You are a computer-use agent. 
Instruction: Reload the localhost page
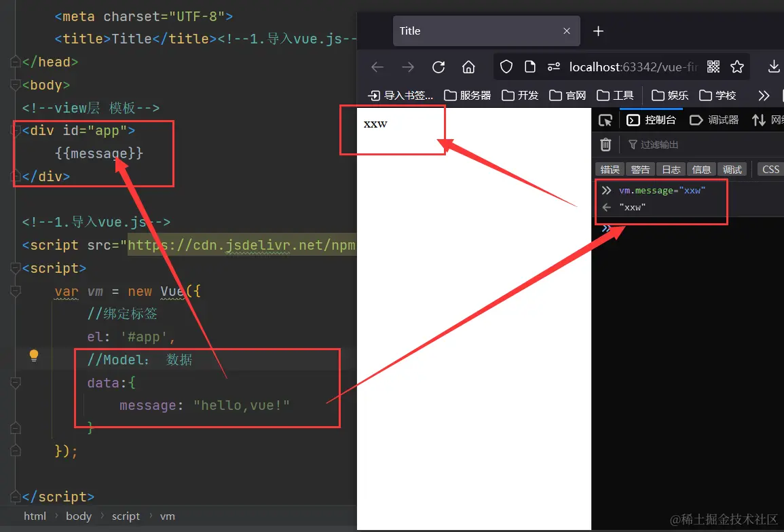click(x=438, y=66)
